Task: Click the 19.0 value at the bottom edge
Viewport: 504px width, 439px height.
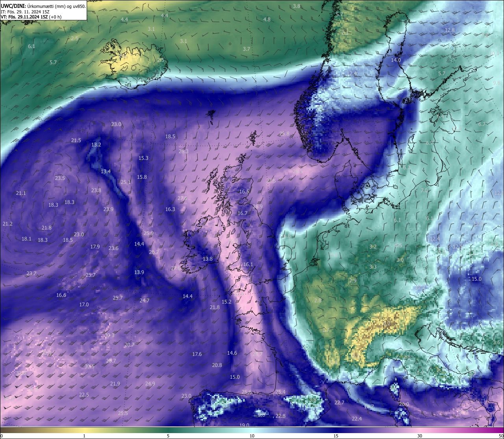Action: [244, 425]
